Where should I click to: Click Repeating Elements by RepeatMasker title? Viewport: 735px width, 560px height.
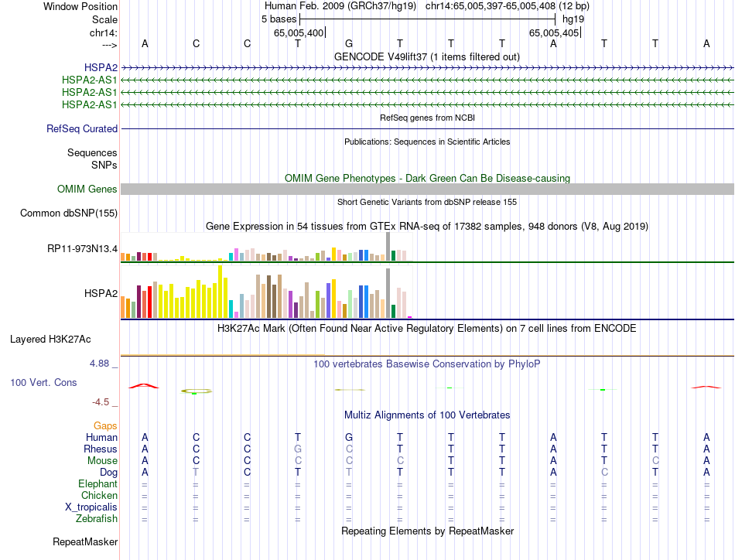(x=428, y=531)
